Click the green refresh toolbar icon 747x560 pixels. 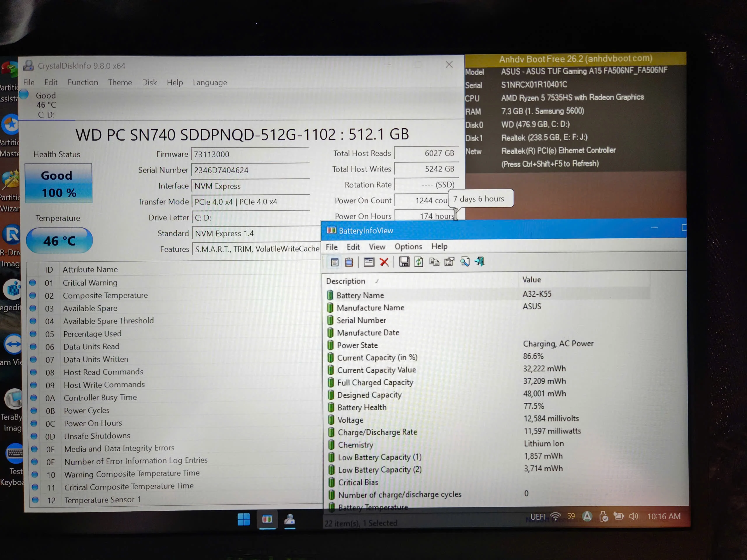(419, 262)
